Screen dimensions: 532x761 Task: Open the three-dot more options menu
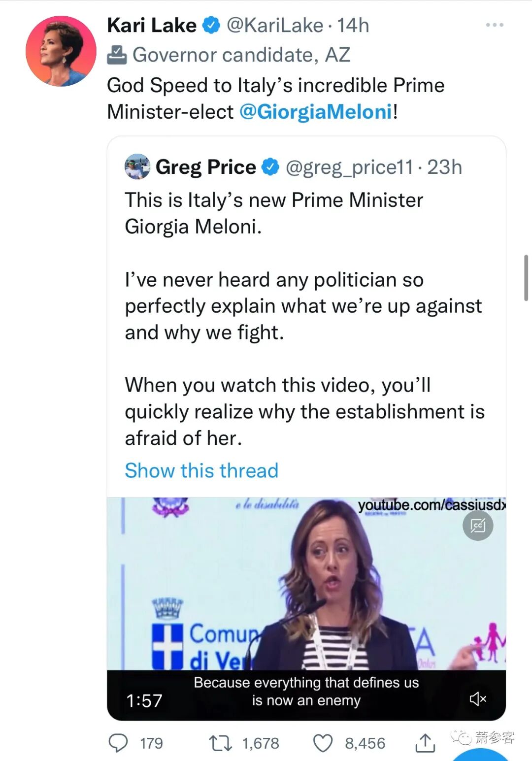click(x=494, y=25)
